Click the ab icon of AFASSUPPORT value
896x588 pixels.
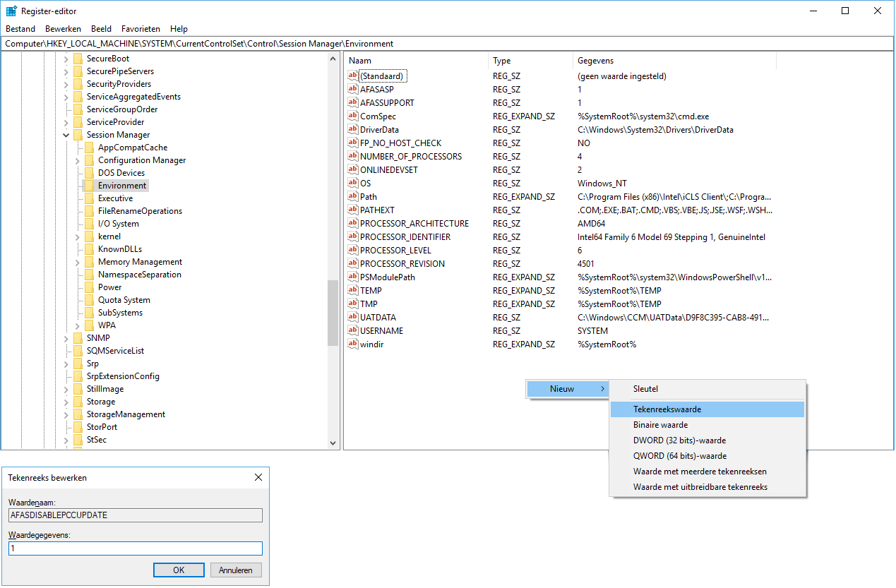(x=354, y=102)
